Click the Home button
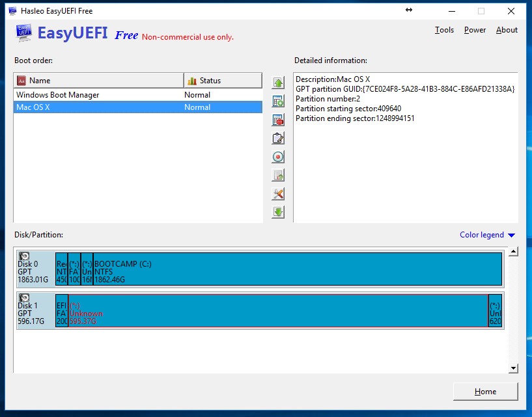 [485, 392]
